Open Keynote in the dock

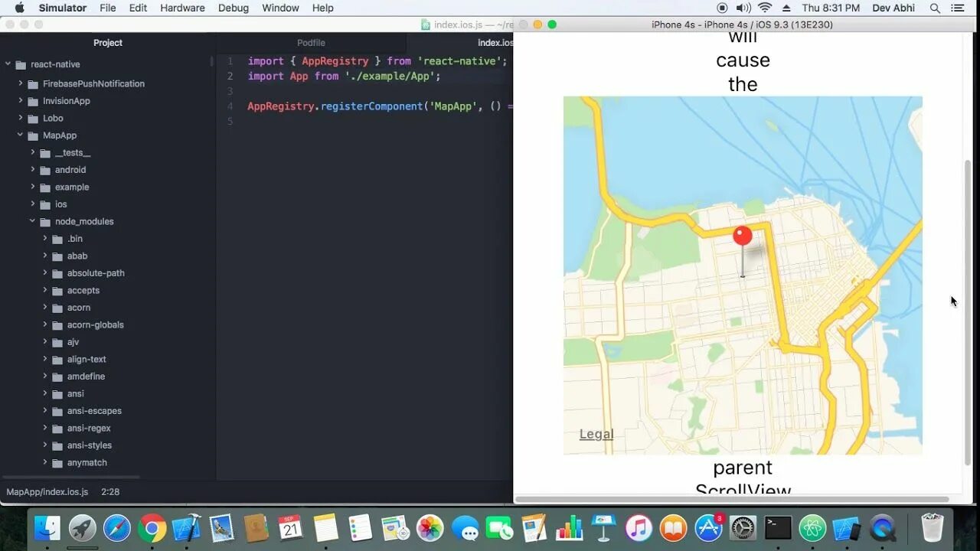(603, 528)
